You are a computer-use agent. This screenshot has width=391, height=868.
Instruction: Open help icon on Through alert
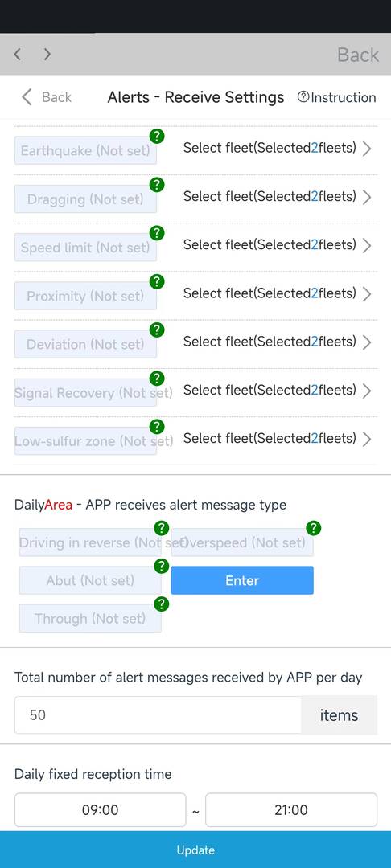161,604
